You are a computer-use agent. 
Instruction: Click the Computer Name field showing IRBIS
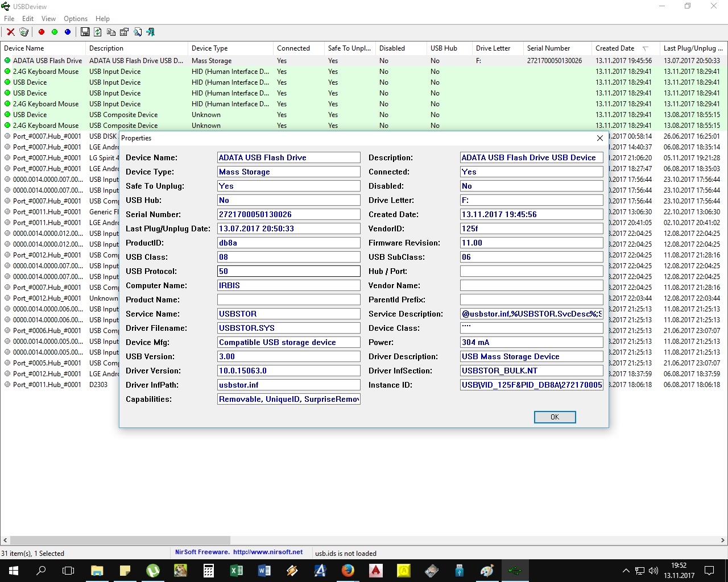[289, 285]
